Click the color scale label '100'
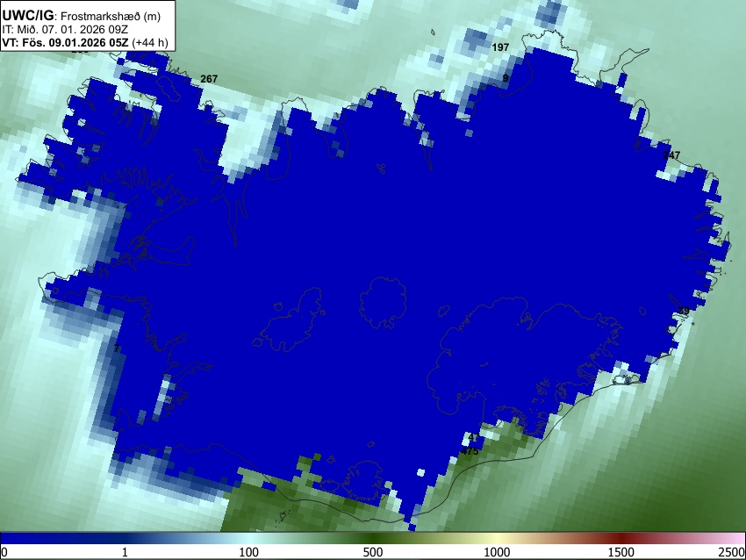This screenshot has height=560, width=746. point(249,552)
